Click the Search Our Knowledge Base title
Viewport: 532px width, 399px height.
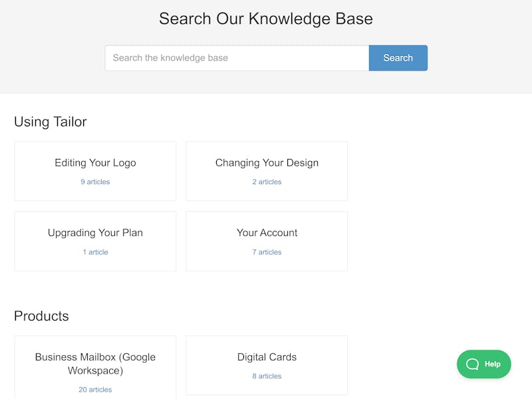[266, 19]
